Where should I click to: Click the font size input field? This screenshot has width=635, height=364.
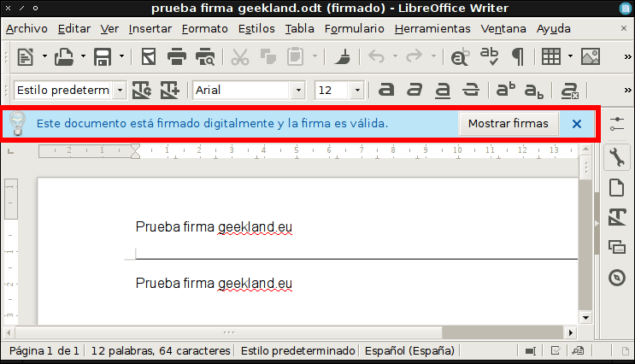point(333,90)
